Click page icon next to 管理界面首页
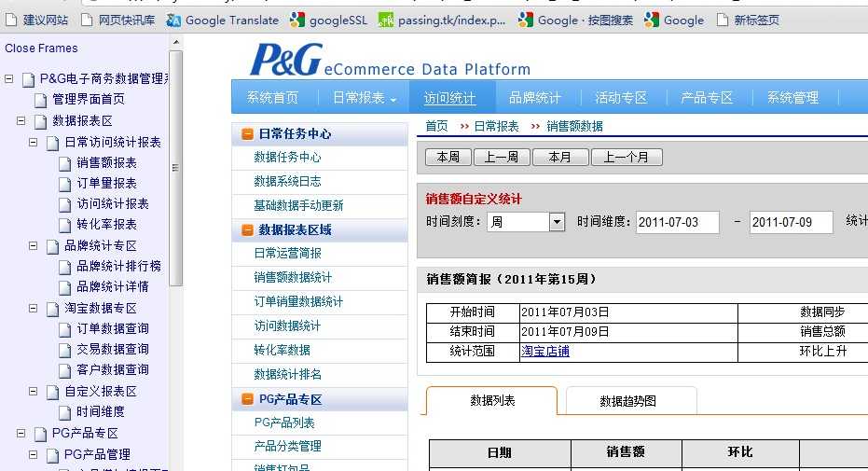Screen dimensions: 868x471 [x=40, y=100]
